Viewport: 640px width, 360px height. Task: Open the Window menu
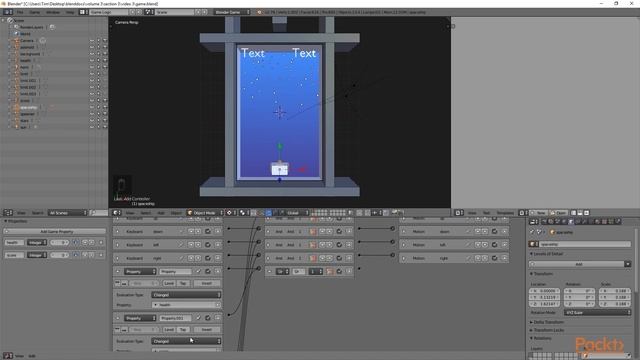(53, 12)
